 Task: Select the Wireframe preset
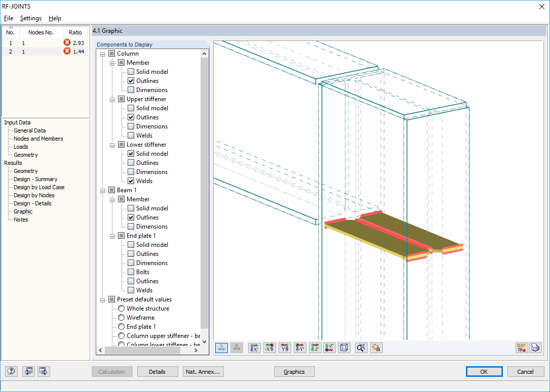[122, 317]
